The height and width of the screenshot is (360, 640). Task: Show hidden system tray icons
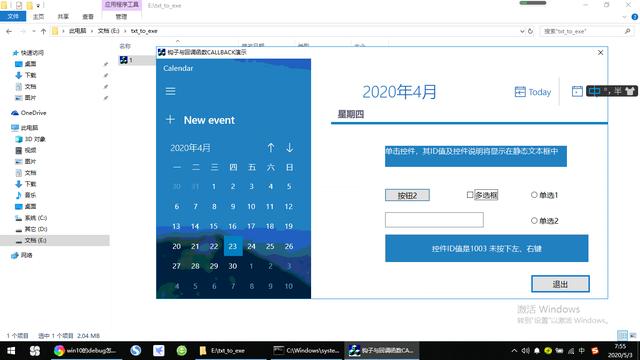pyautogui.click(x=514, y=351)
